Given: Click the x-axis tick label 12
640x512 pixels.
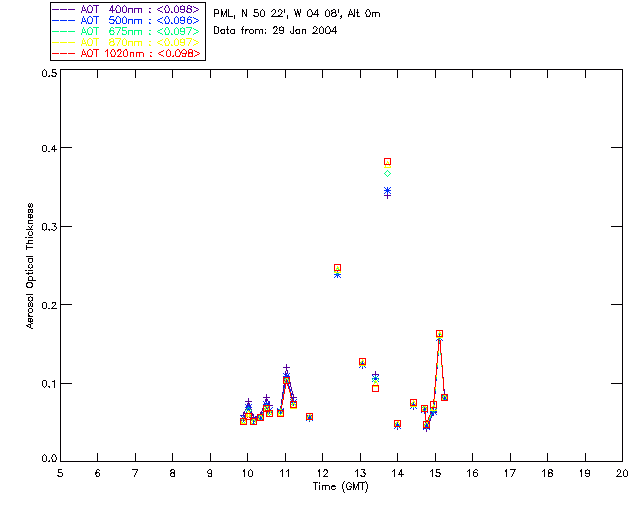Looking at the screenshot, I should (322, 473).
